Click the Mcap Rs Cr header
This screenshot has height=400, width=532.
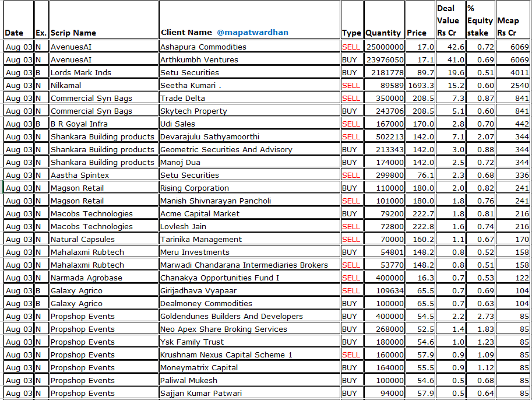pyautogui.click(x=508, y=26)
